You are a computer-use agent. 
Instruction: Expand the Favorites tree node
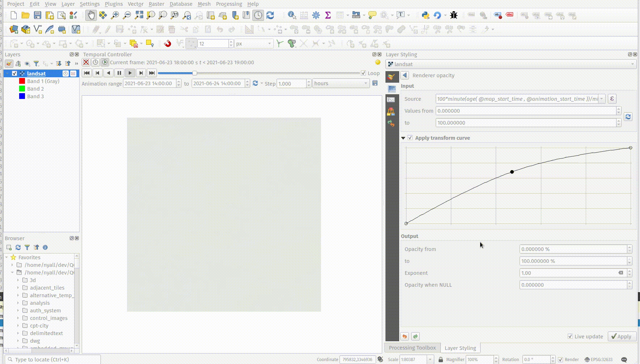click(7, 257)
